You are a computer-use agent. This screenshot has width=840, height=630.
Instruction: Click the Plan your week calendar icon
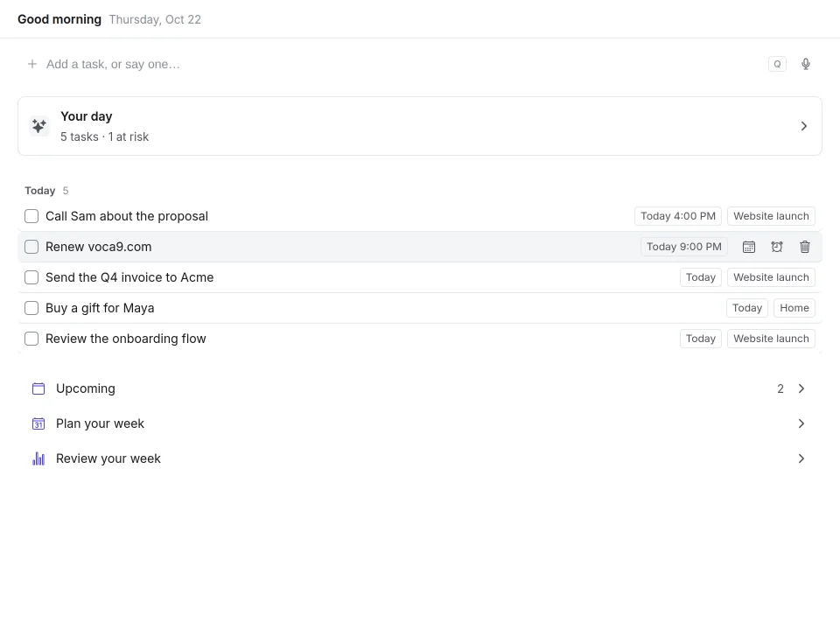pyautogui.click(x=38, y=423)
